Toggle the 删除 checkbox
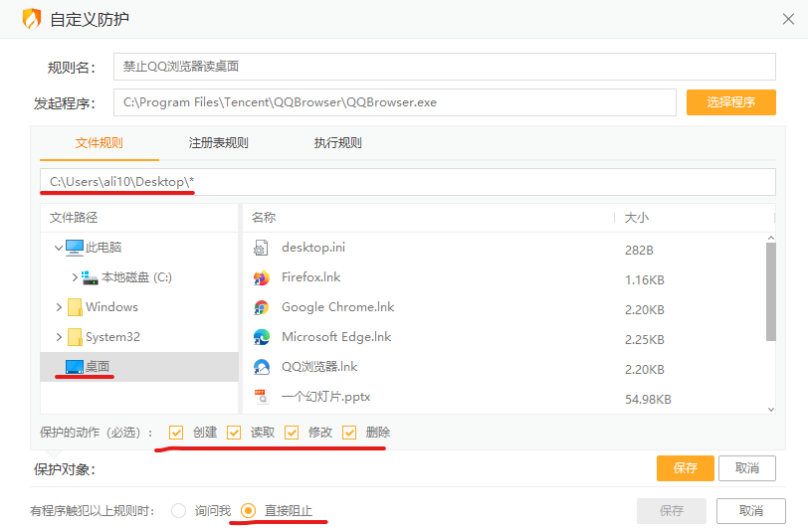Image resolution: width=808 pixels, height=532 pixels. pyautogui.click(x=349, y=433)
